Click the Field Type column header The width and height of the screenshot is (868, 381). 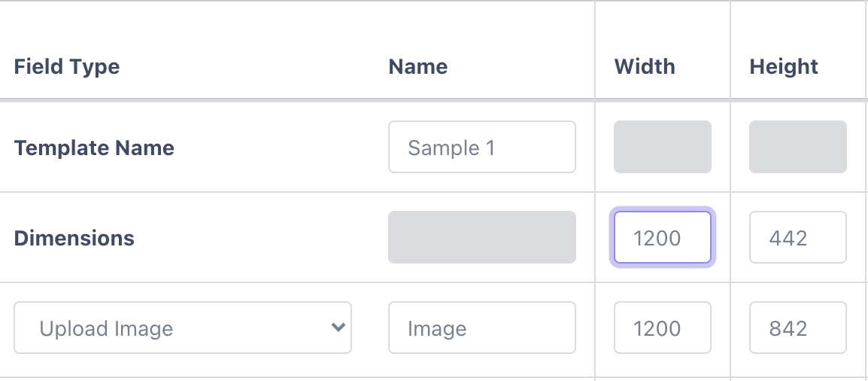(x=67, y=66)
